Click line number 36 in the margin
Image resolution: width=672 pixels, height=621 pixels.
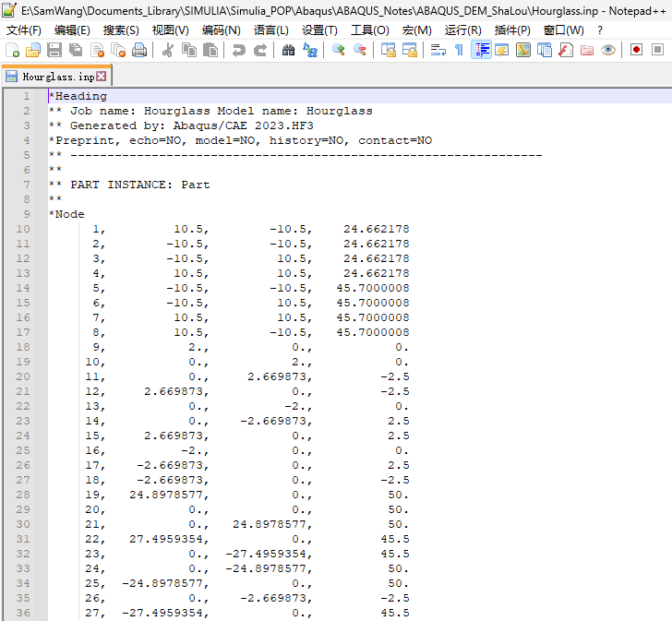(x=23, y=613)
